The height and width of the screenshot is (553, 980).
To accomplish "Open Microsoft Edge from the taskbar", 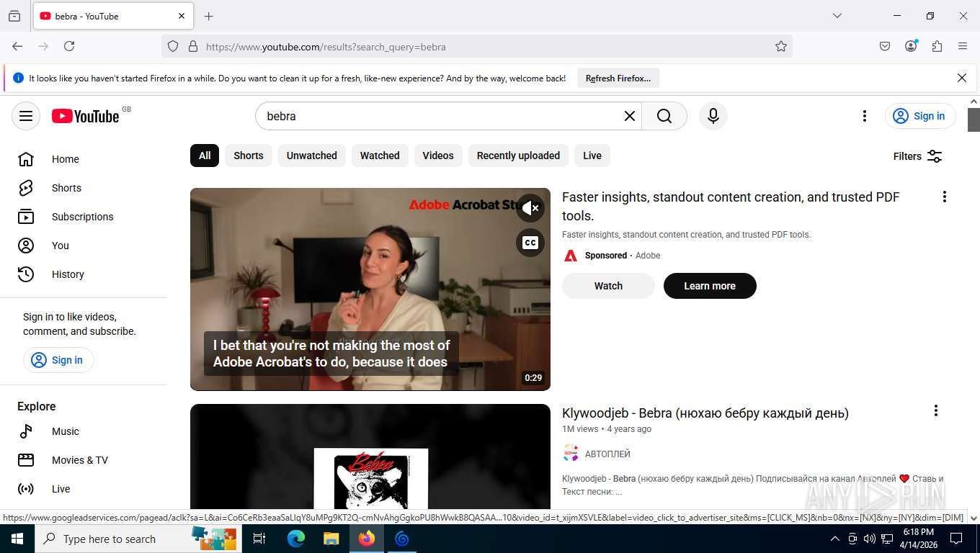I will coord(296,539).
